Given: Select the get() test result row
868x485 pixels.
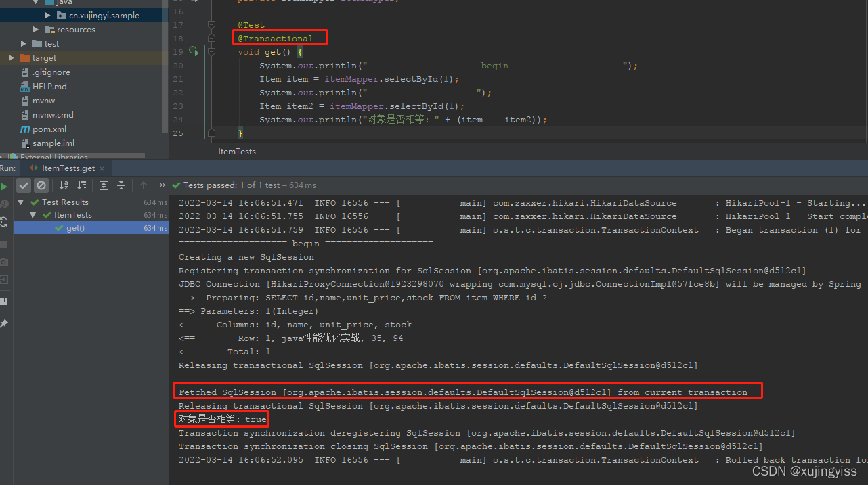Looking at the screenshot, I should click(x=91, y=228).
